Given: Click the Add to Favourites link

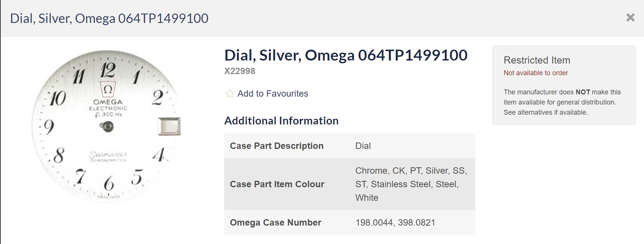Looking at the screenshot, I should pos(273,94).
